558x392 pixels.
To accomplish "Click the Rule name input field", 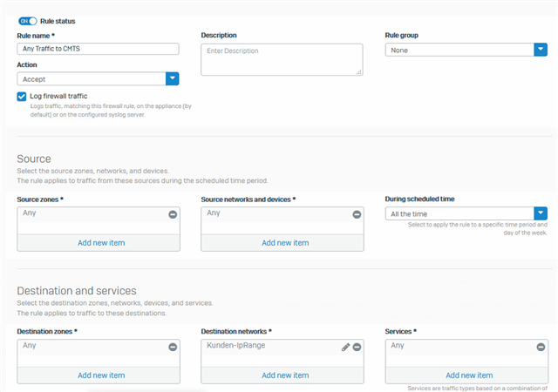I will pos(98,49).
